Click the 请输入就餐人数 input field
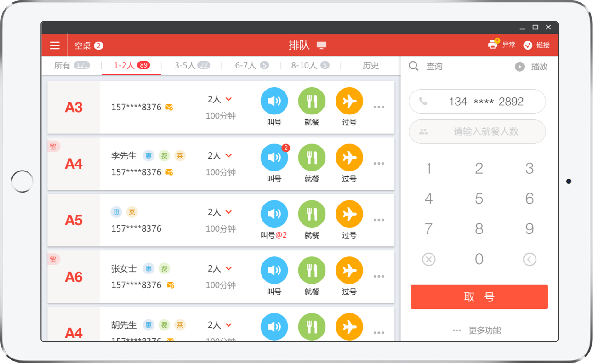 (477, 132)
